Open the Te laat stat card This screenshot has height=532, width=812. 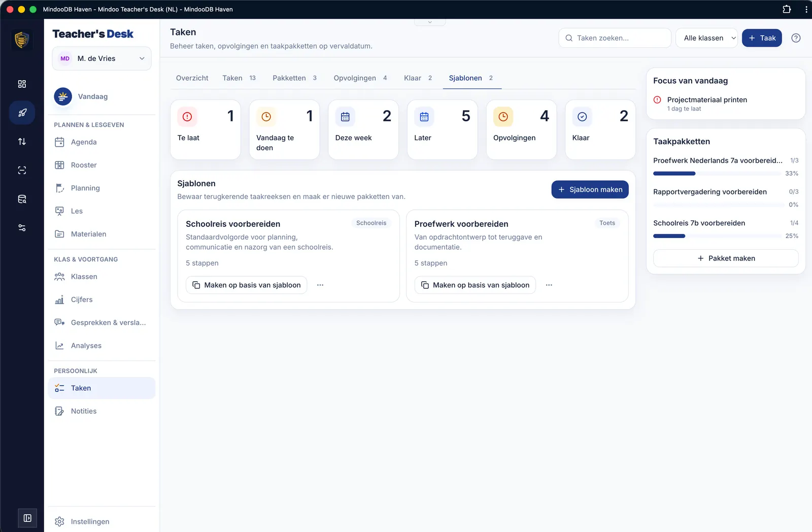pyautogui.click(x=206, y=130)
